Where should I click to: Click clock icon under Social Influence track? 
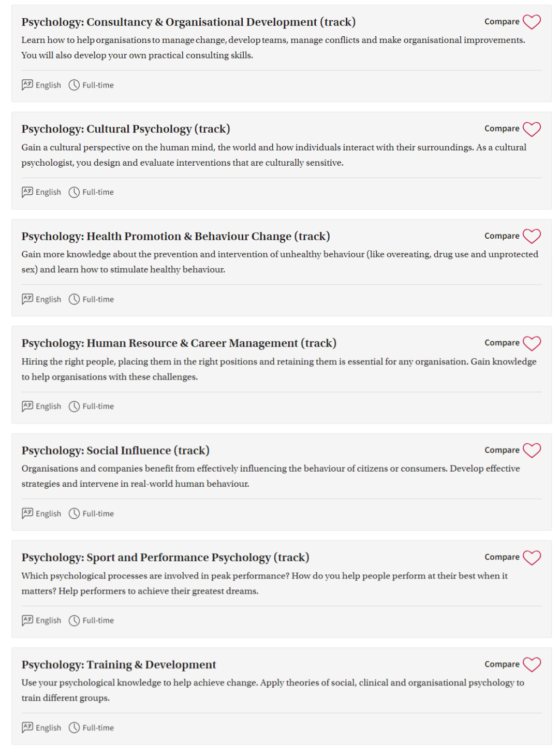click(75, 514)
